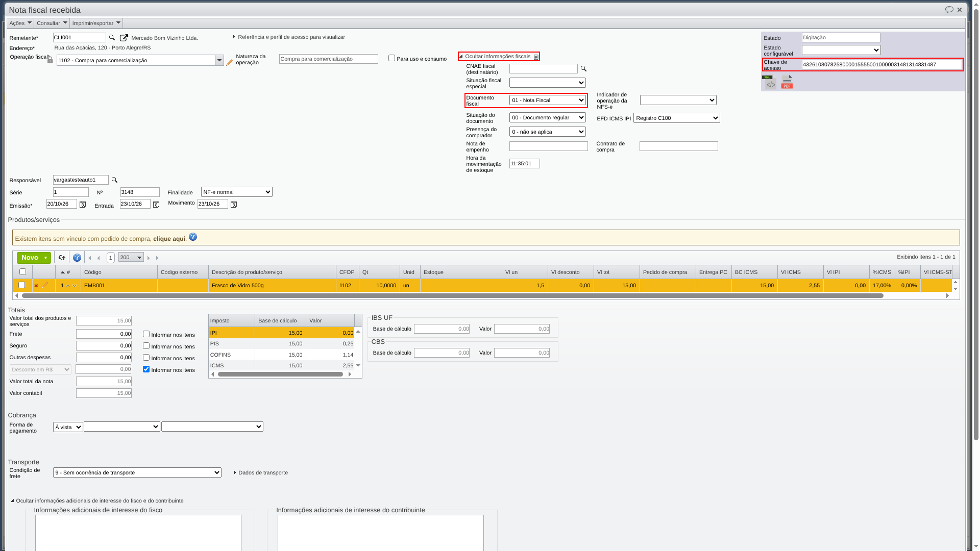Open Condição de frete dropdown
Image resolution: width=980 pixels, height=551 pixels.
pyautogui.click(x=137, y=472)
